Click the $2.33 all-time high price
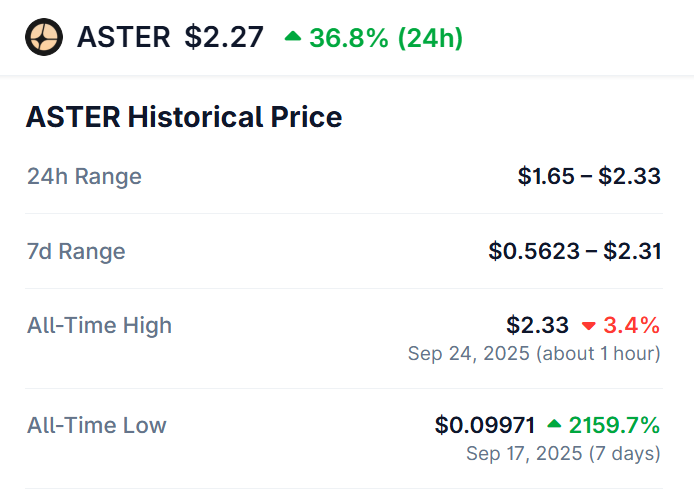 click(537, 325)
